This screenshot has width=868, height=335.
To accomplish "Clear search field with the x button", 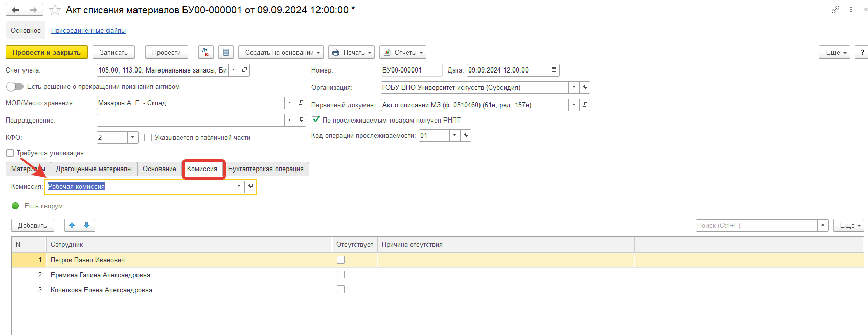I will (x=823, y=225).
